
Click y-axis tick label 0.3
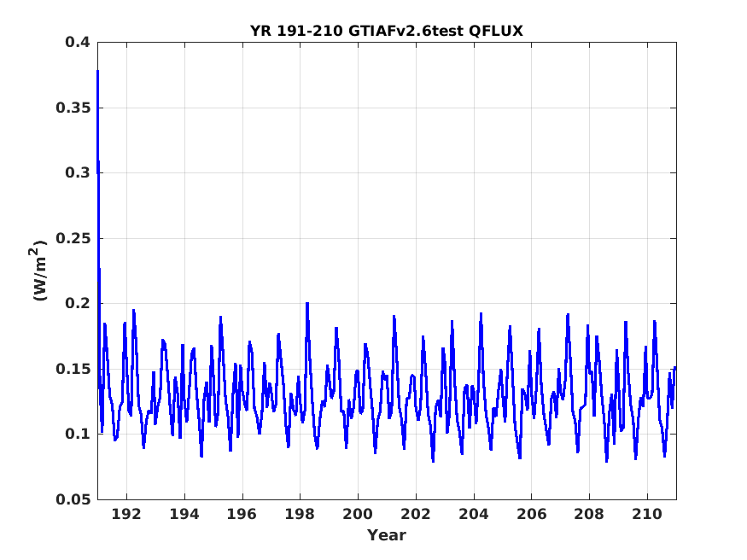pos(77,172)
